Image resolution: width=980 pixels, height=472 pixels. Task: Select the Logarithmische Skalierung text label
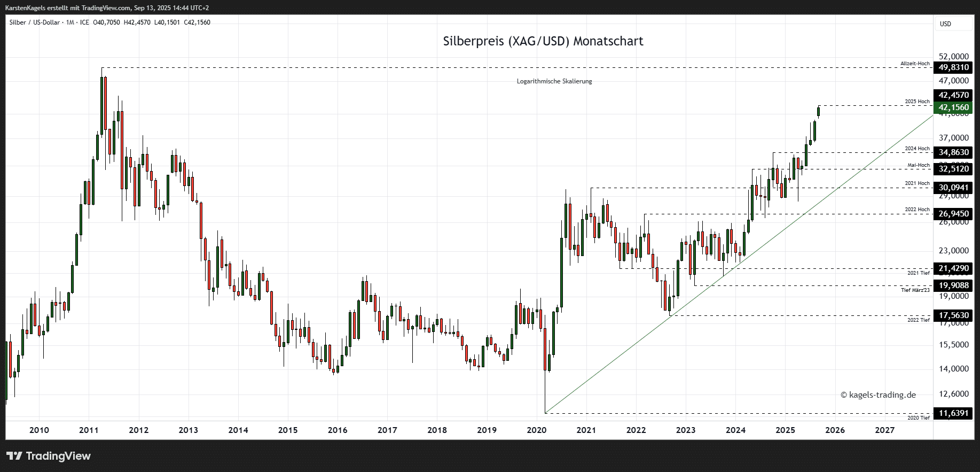(554, 81)
